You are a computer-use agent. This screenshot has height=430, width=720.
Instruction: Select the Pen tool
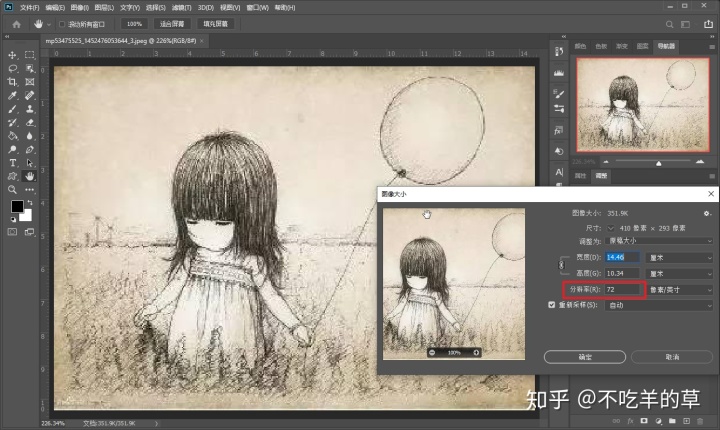(30, 149)
